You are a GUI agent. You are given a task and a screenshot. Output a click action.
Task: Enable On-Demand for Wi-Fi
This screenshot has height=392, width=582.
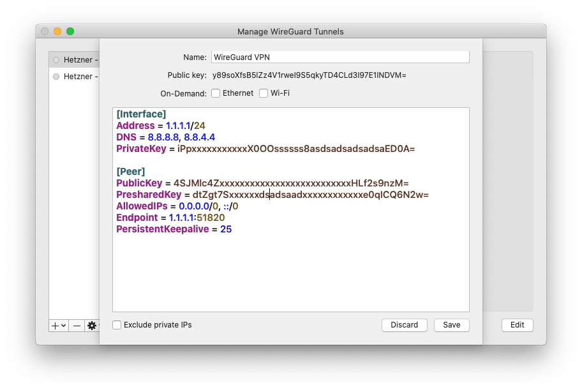[x=264, y=93]
